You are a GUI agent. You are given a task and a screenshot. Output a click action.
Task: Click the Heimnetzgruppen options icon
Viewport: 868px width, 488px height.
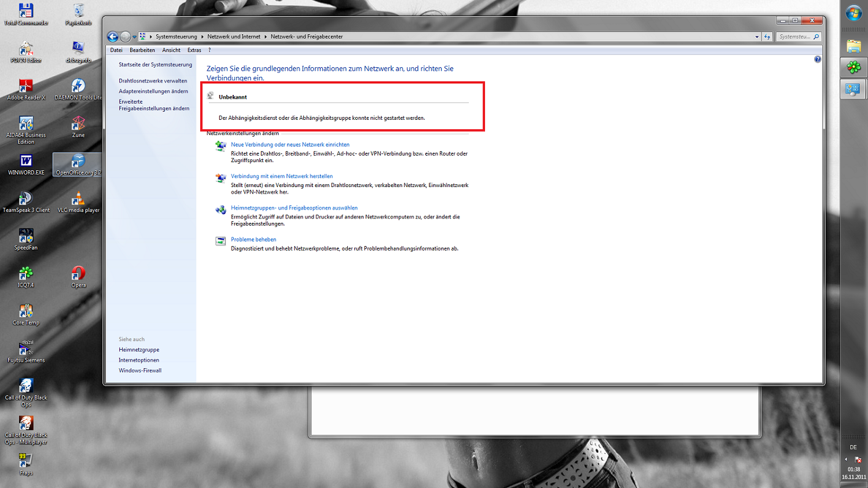(x=220, y=210)
